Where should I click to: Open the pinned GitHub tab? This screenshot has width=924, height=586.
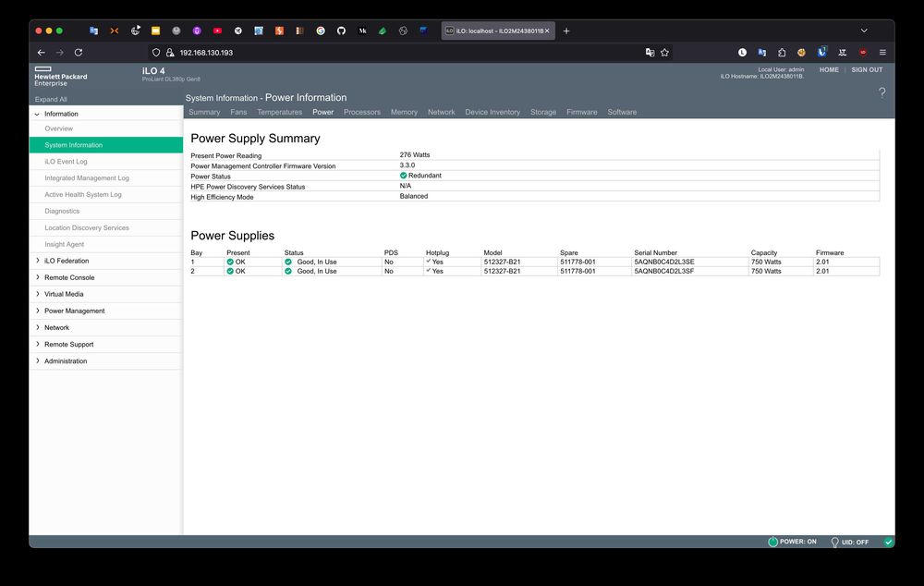tap(341, 31)
